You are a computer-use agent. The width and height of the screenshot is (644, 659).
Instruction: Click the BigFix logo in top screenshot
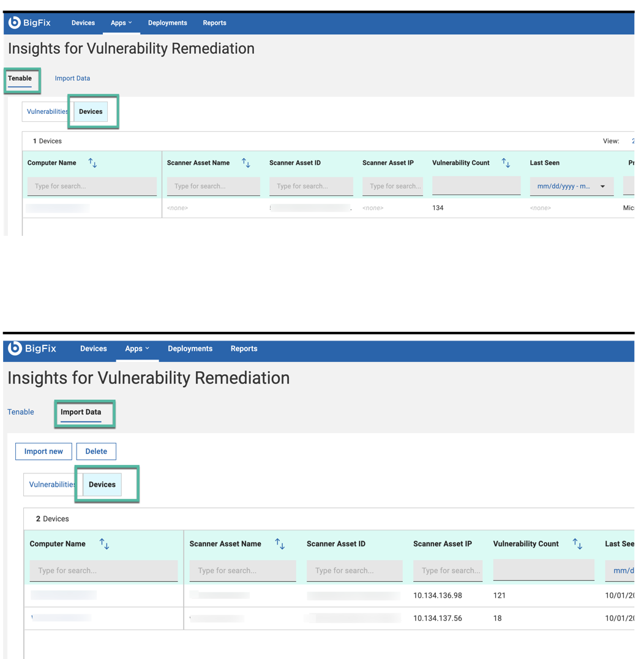[x=29, y=23]
